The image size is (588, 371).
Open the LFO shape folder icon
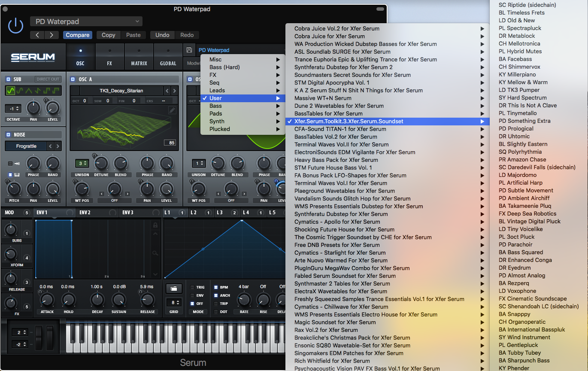174,288
